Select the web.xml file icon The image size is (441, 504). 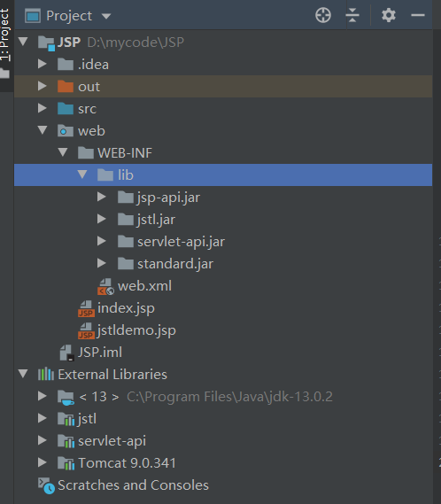pyautogui.click(x=105, y=286)
